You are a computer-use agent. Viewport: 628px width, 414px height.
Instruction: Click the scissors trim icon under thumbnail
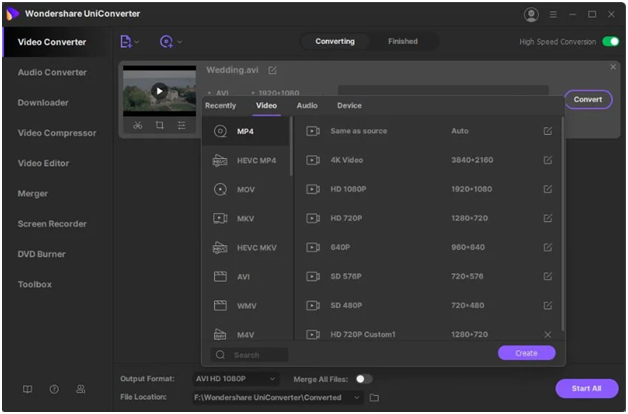point(137,125)
